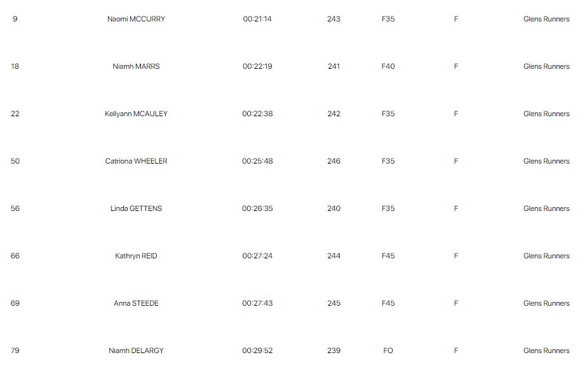Click Glens Runners club for Niamh DELARGY
588x391 pixels.
point(546,351)
